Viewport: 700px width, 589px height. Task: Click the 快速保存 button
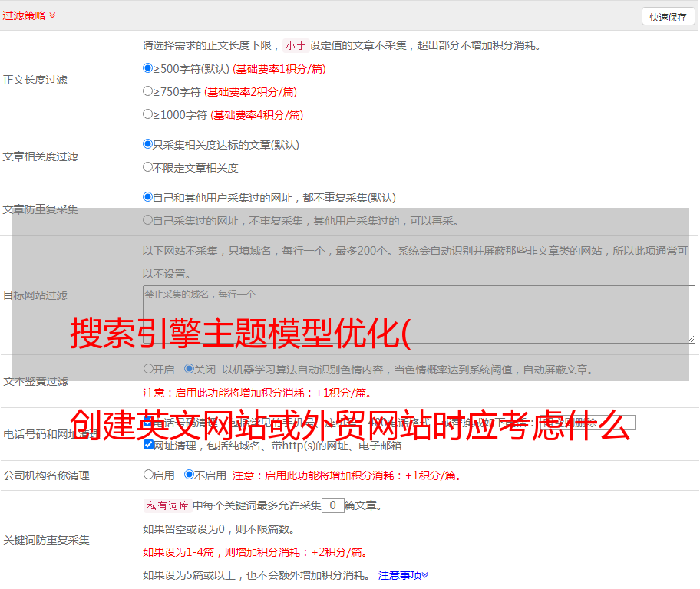click(667, 17)
